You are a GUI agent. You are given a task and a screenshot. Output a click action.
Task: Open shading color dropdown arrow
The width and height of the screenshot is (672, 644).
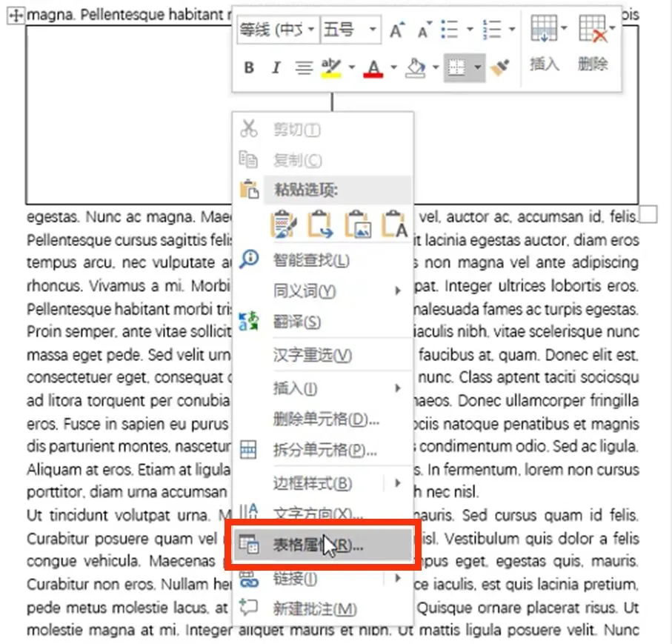(x=436, y=67)
